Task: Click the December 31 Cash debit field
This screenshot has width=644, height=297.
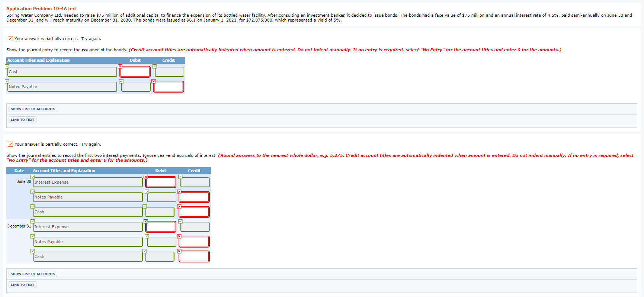Action: [x=160, y=256]
